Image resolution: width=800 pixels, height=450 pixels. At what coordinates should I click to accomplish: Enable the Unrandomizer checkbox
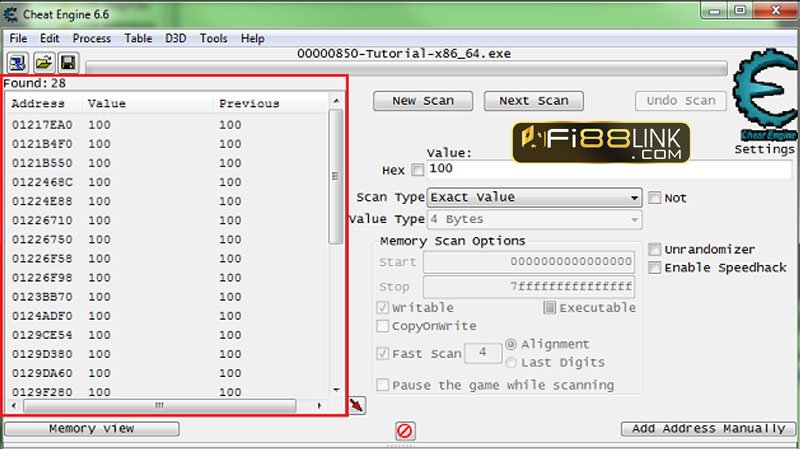point(654,249)
